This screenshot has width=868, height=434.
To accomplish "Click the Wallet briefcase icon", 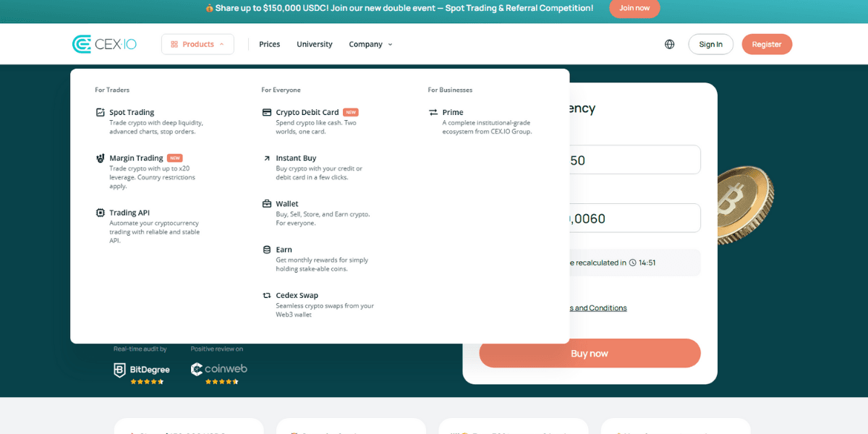I will click(267, 204).
